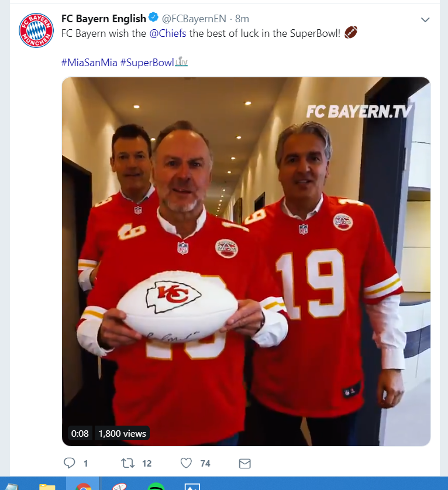
Task: Play the Chiefs jersey video
Action: [246, 261]
